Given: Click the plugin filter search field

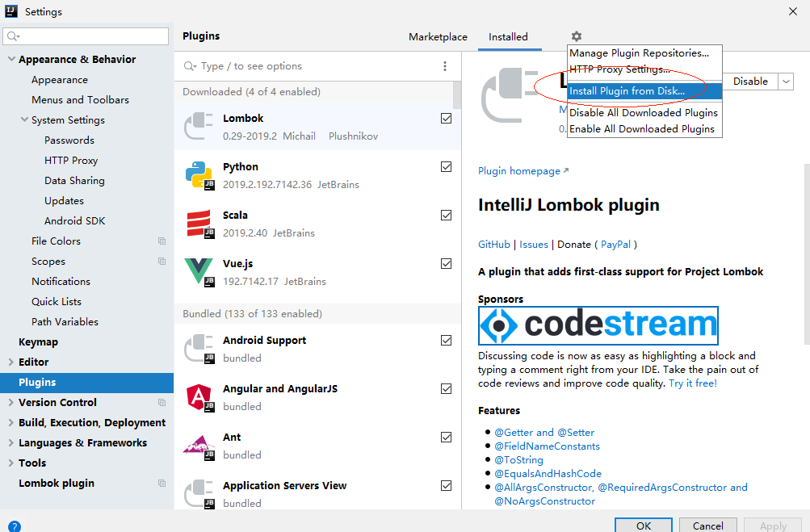Looking at the screenshot, I should click(310, 66).
